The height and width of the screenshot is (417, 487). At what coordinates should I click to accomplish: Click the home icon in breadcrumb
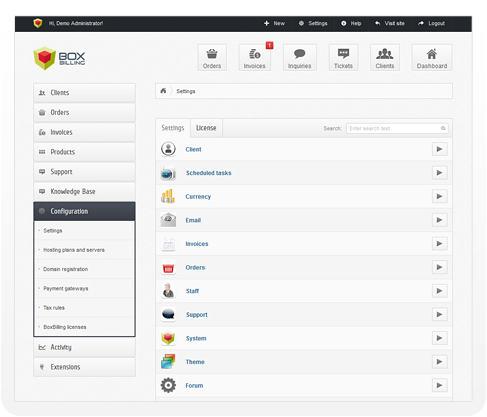tap(163, 91)
